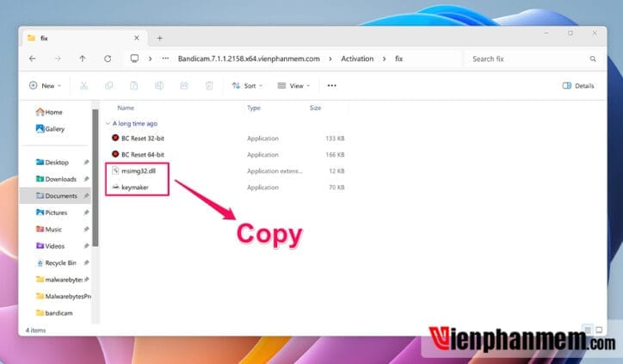Refresh the fix folder view
The width and height of the screenshot is (623, 364).
pos(108,59)
